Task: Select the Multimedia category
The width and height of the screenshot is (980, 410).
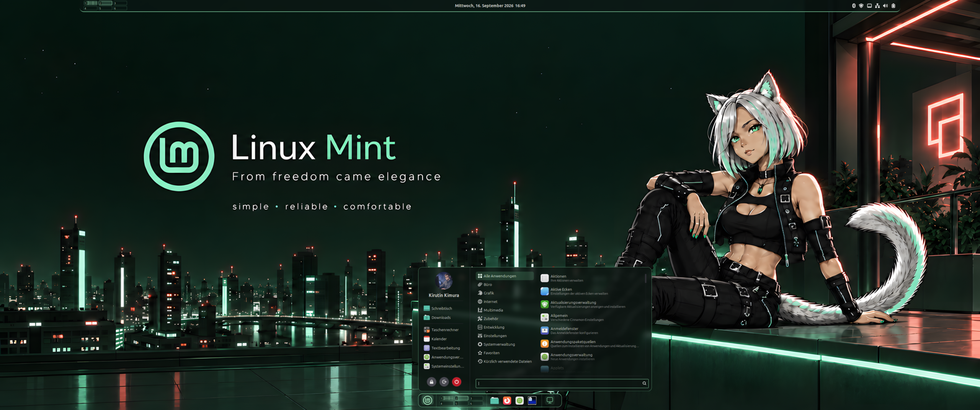Action: pyautogui.click(x=505, y=310)
